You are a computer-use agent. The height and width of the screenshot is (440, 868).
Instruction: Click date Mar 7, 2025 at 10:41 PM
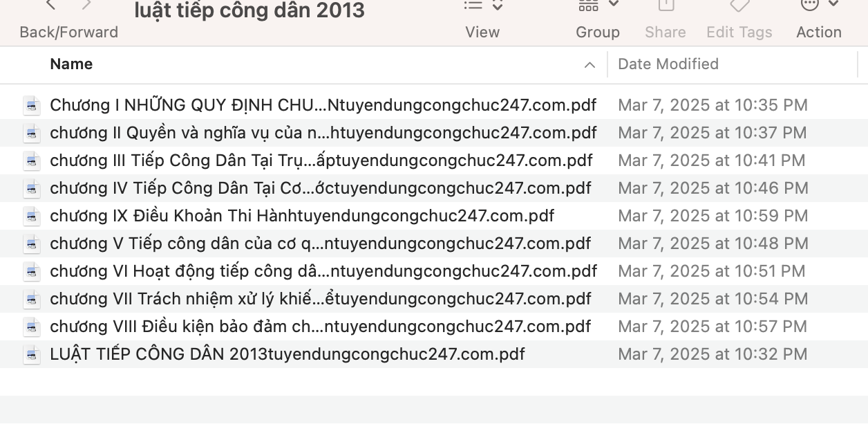[712, 161]
